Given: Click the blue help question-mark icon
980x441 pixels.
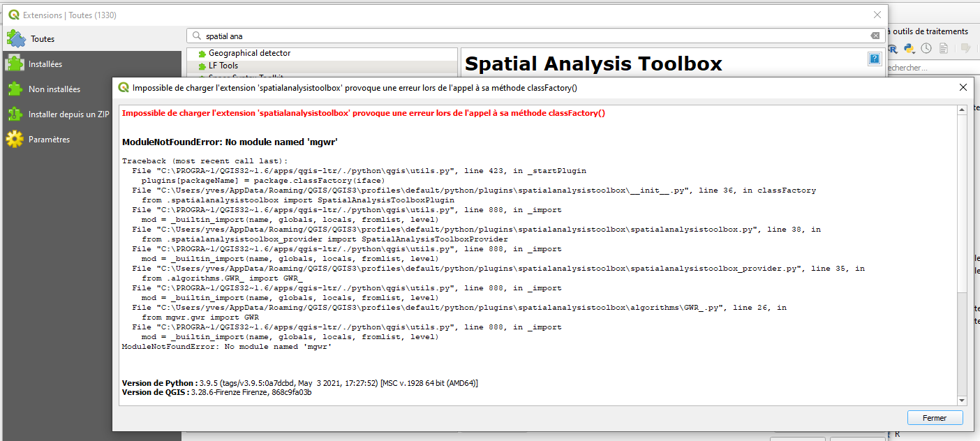Looking at the screenshot, I should pos(875,59).
